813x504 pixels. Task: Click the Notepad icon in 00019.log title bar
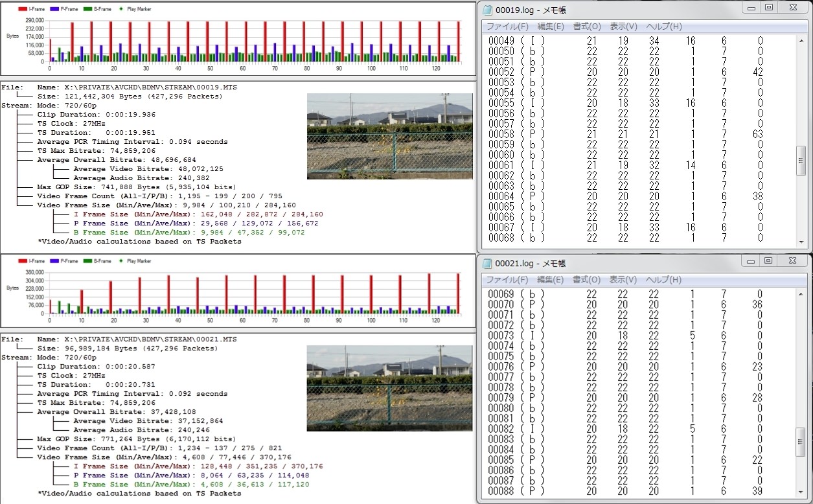(487, 10)
